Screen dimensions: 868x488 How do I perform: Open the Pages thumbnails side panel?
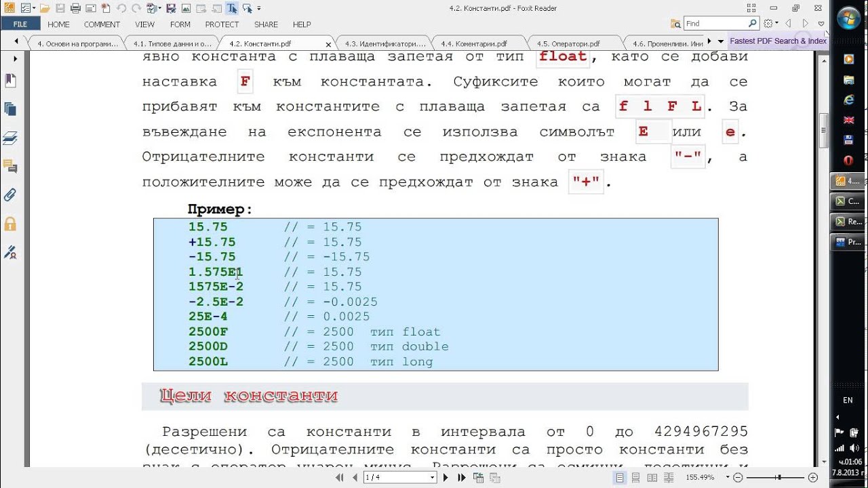click(x=9, y=109)
